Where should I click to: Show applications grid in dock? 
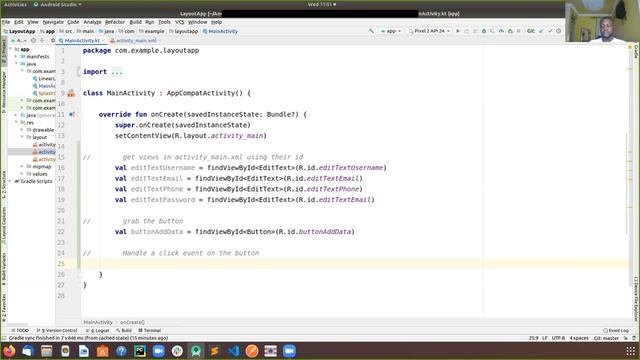point(631,351)
